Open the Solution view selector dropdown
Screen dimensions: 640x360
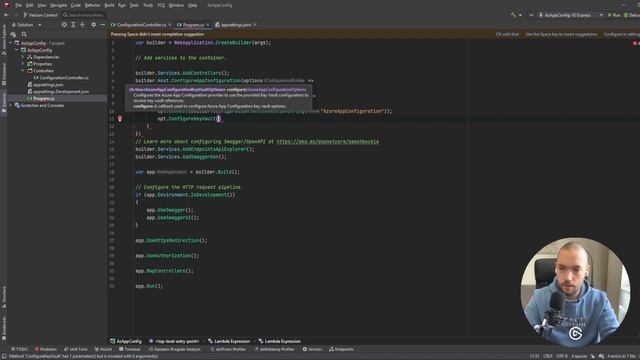click(27, 25)
